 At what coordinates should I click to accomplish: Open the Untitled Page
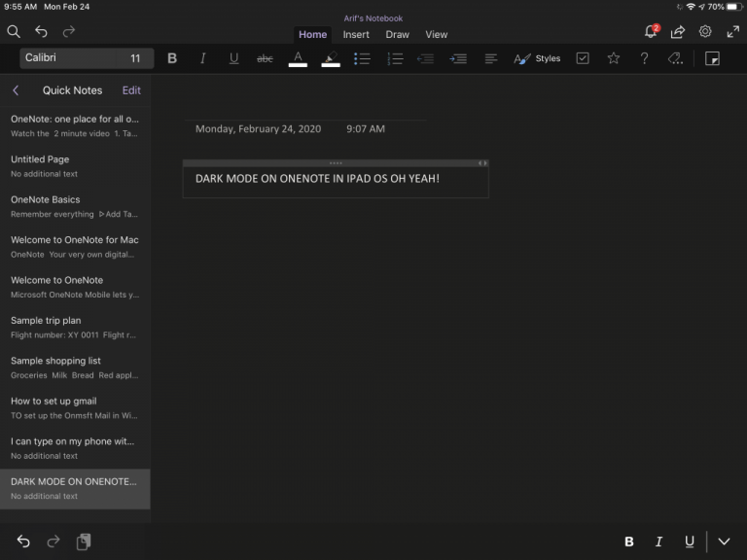pyautogui.click(x=75, y=166)
